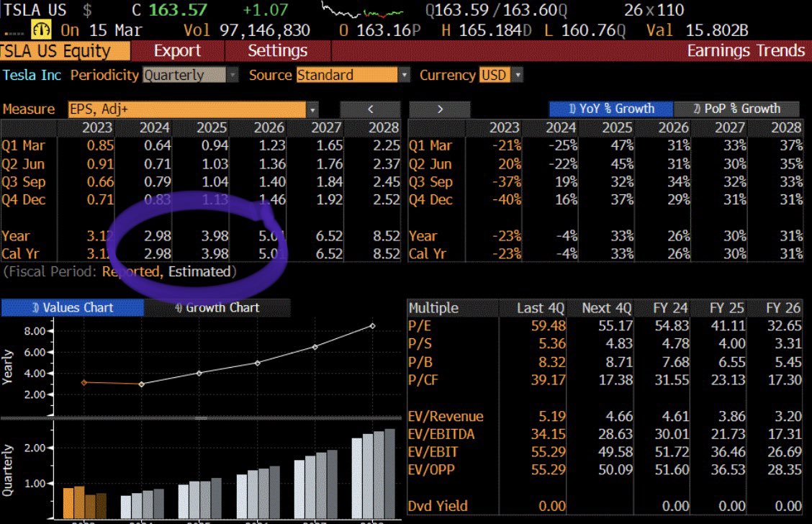Click the next period right arrow button
Viewport: 812px width, 524px height.
pos(440,109)
